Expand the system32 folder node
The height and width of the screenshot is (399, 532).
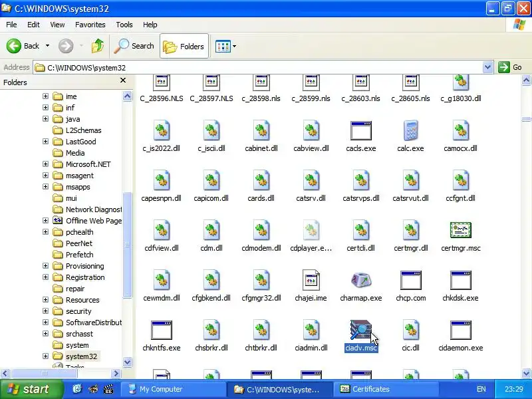[45, 356]
